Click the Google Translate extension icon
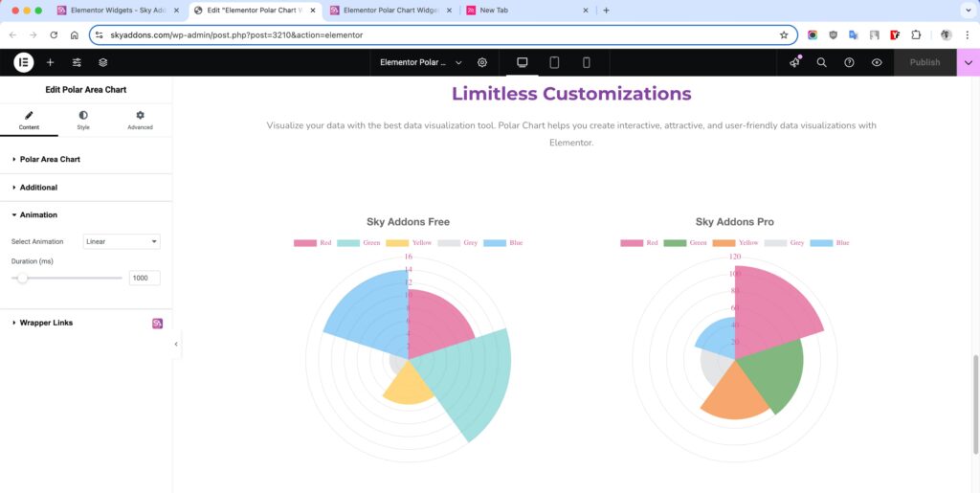The width and height of the screenshot is (980, 493). coord(853,35)
